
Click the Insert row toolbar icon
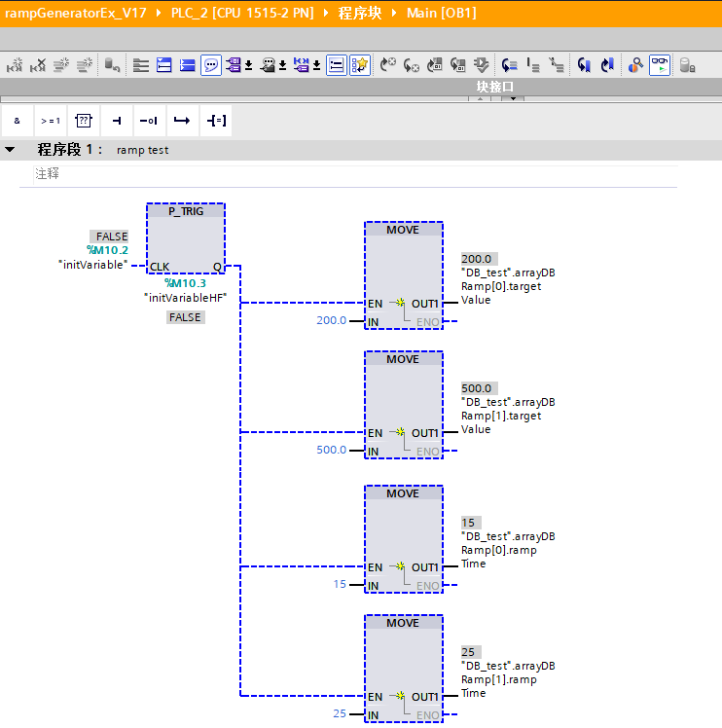click(x=61, y=65)
